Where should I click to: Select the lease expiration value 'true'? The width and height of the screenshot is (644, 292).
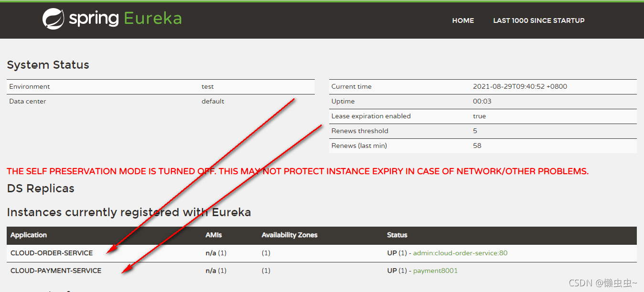[479, 116]
